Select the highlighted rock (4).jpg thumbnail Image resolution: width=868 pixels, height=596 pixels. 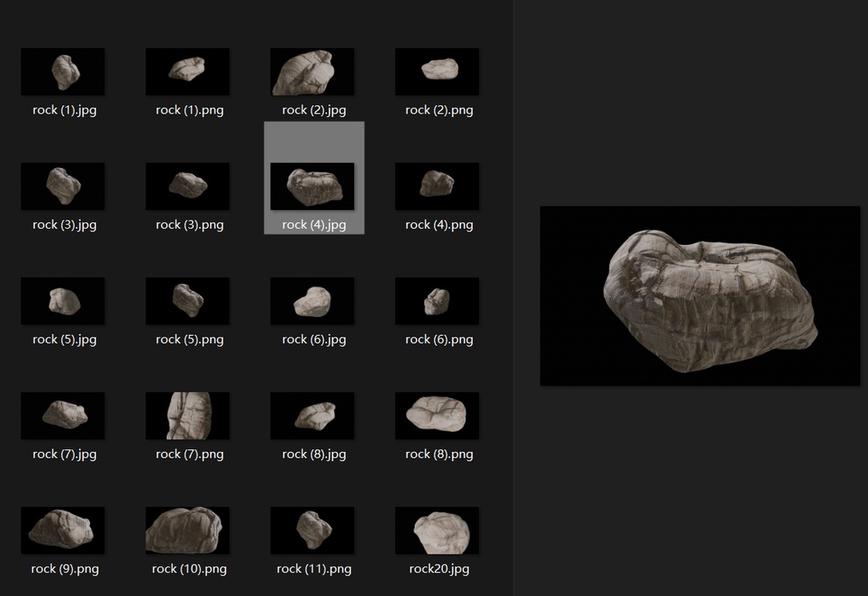click(312, 187)
